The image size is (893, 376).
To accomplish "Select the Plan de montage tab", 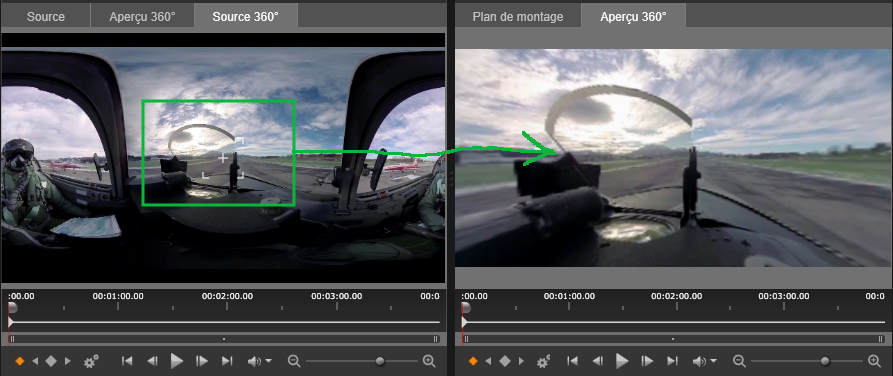I will (x=518, y=17).
